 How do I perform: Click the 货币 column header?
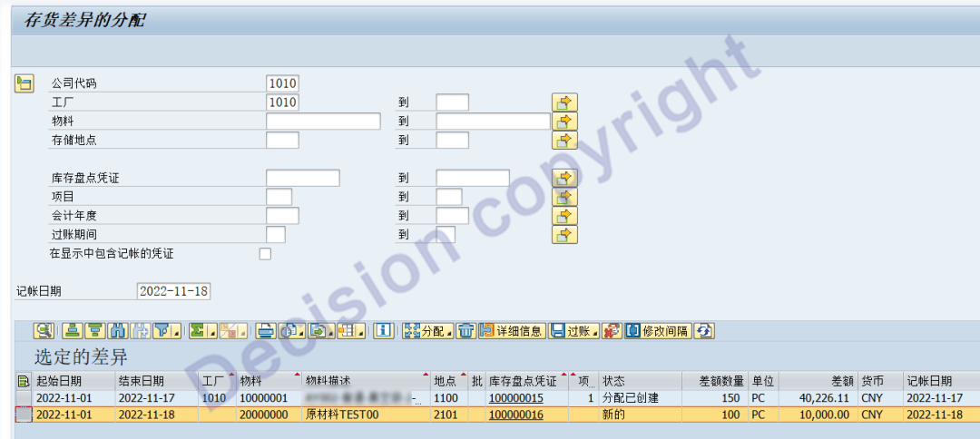pos(879,381)
